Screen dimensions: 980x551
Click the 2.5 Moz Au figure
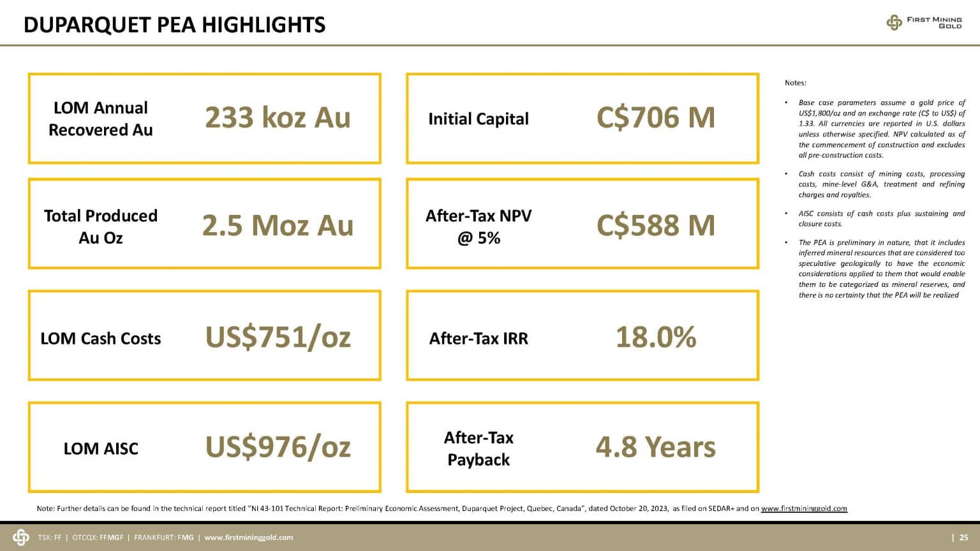tap(278, 226)
